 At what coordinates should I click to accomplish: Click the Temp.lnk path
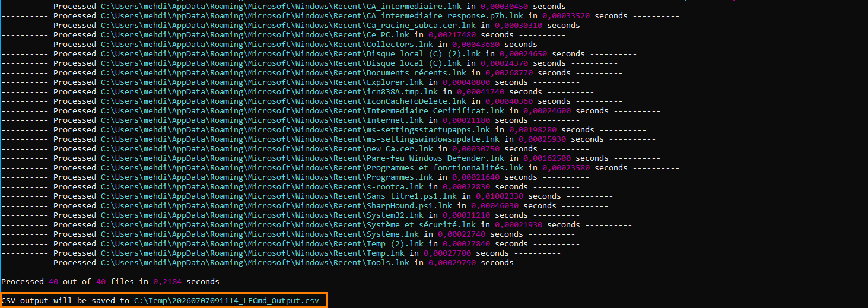click(x=254, y=253)
